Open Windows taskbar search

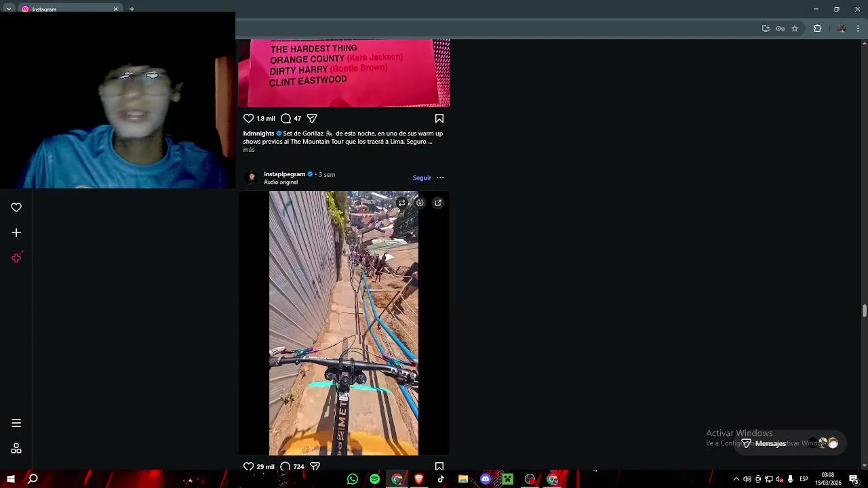tap(33, 479)
